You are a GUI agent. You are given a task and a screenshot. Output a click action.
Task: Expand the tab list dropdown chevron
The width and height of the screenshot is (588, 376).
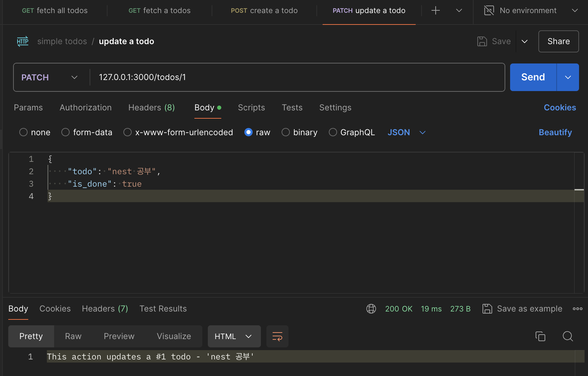459,11
